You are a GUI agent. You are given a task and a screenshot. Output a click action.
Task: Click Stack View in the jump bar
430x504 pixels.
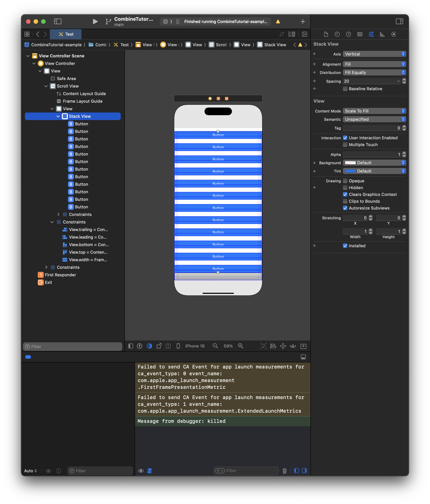tap(272, 45)
